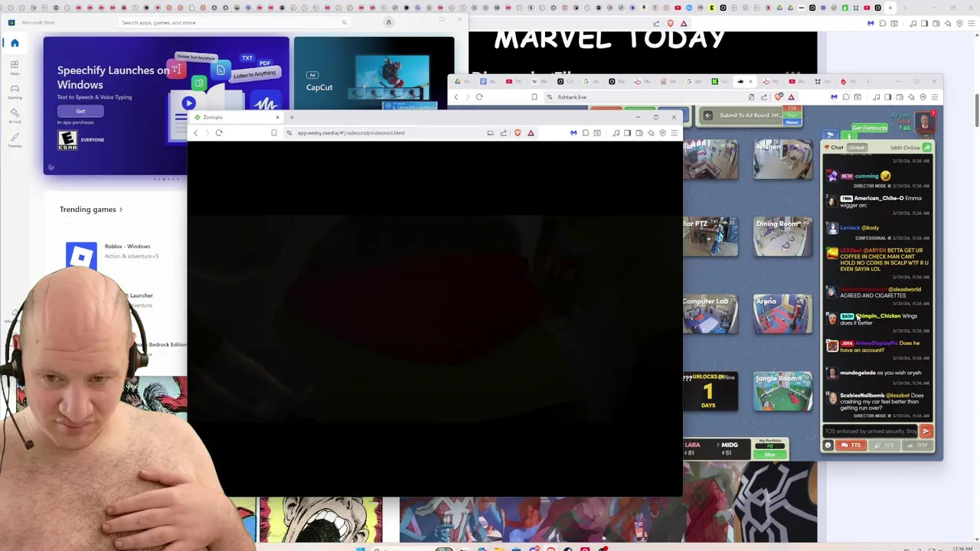This screenshot has height=551, width=980.
Task: Open Themes in Microsoft Store sidebar
Action: click(x=15, y=139)
